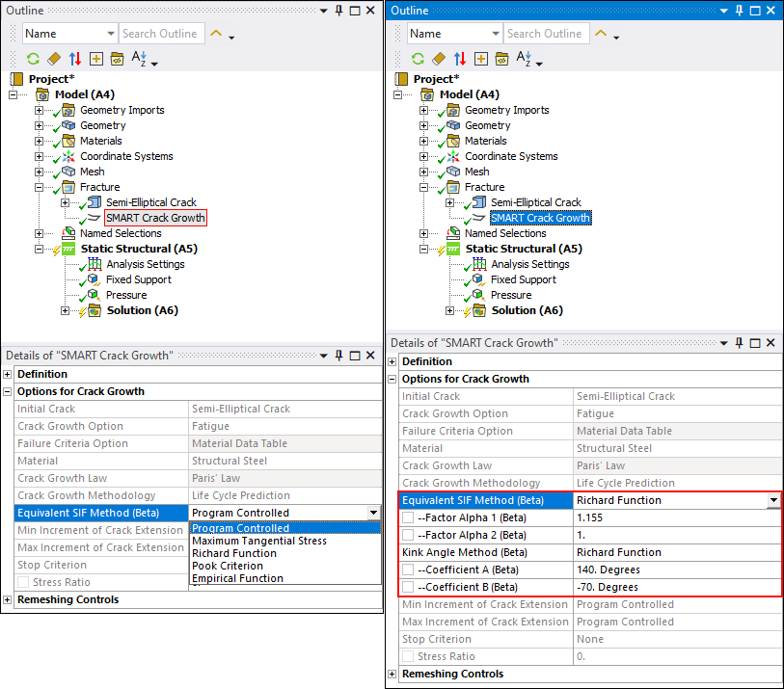Viewport: 784px width, 689px height.
Task: Expand Remeshing Controls section in the right Details panel
Action: [x=392, y=675]
